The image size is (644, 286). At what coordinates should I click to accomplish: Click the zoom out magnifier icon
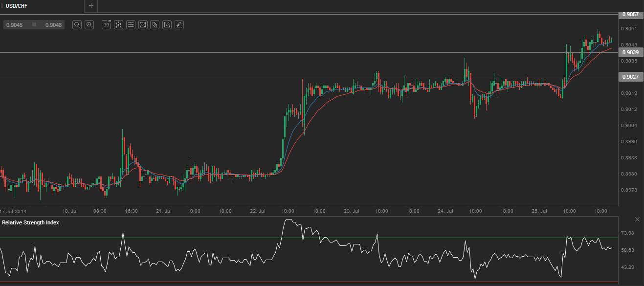point(77,24)
